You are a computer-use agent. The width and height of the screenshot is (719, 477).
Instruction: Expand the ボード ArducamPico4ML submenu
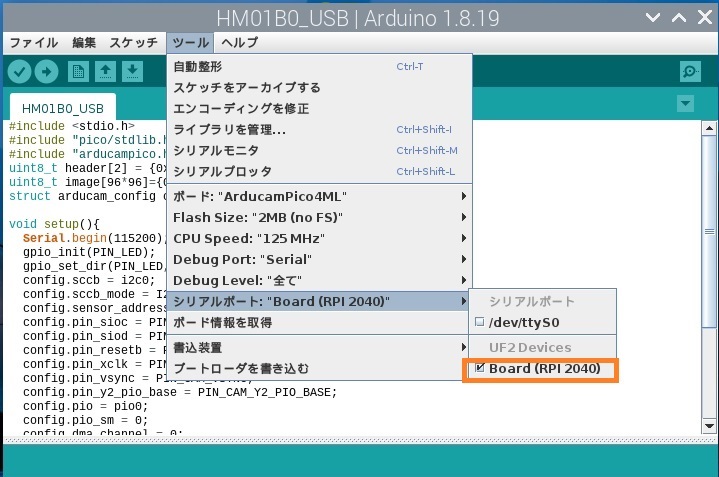(318, 196)
